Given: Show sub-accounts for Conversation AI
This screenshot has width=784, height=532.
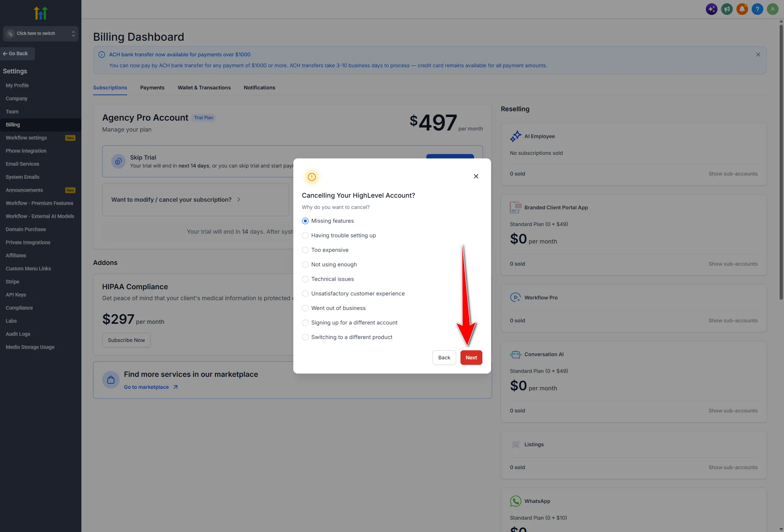Looking at the screenshot, I should (733, 411).
